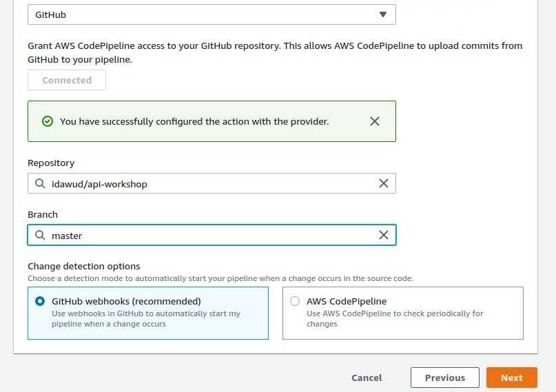Go back with the Previous button
The width and height of the screenshot is (556, 392).
445,378
